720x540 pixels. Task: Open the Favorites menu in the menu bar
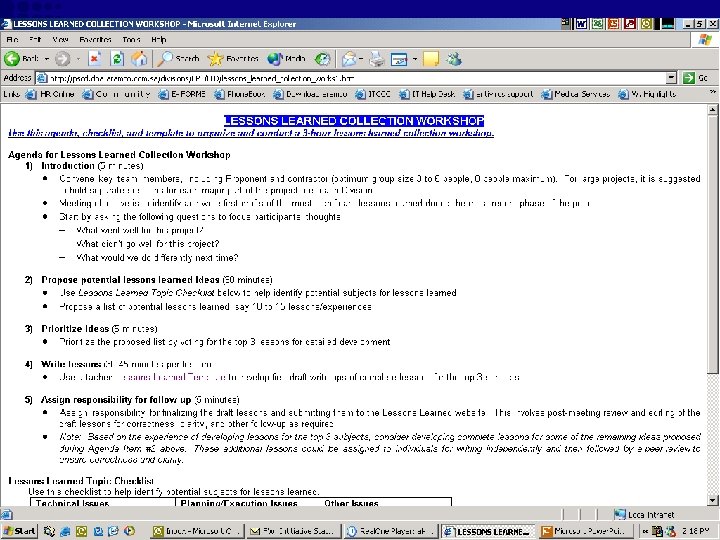[95, 39]
